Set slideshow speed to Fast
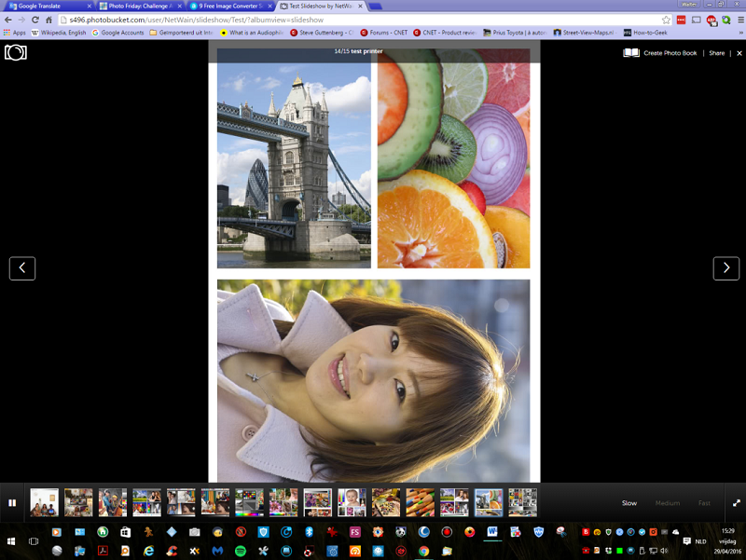This screenshot has height=560, width=746. (x=704, y=503)
